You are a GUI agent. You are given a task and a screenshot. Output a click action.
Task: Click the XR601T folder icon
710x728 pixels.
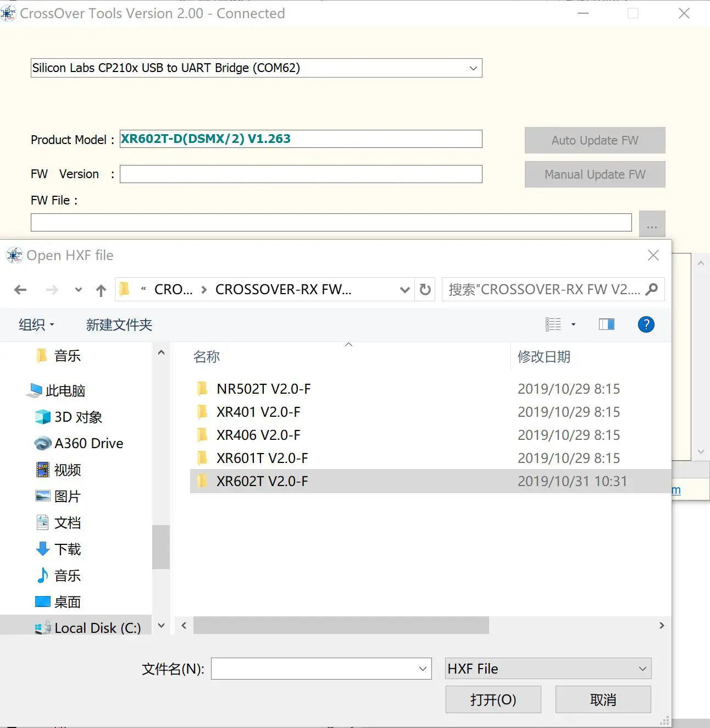pyautogui.click(x=202, y=458)
